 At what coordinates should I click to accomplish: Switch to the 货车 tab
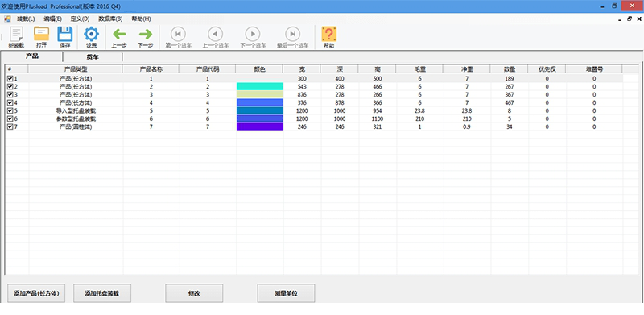pyautogui.click(x=93, y=56)
